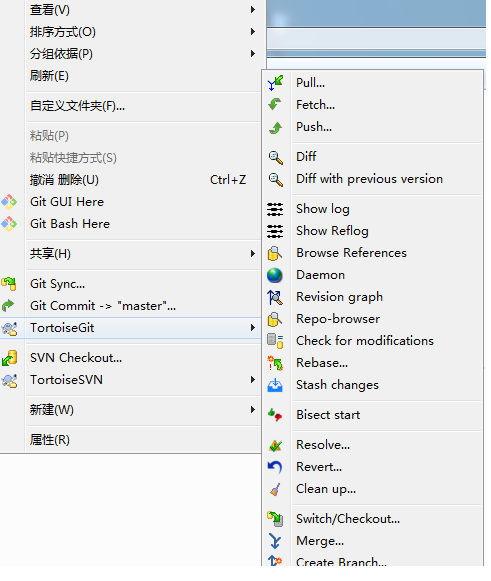Click the Switch/Checkout icon

pos(275,519)
